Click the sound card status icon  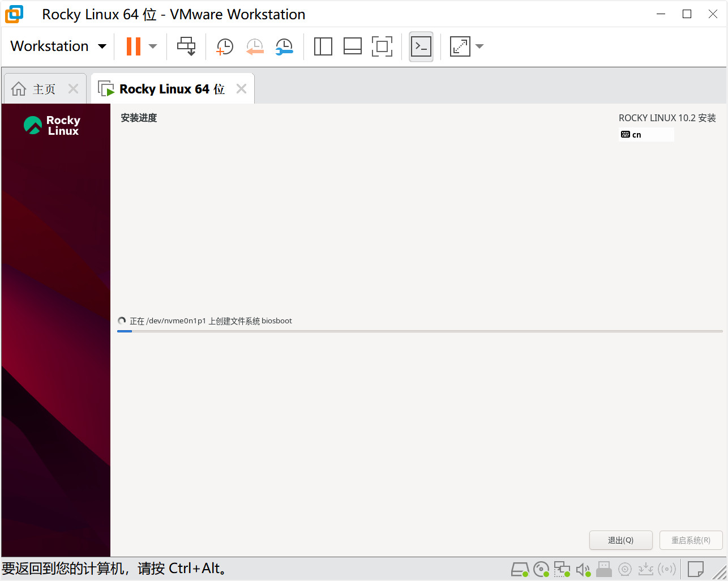(x=583, y=569)
